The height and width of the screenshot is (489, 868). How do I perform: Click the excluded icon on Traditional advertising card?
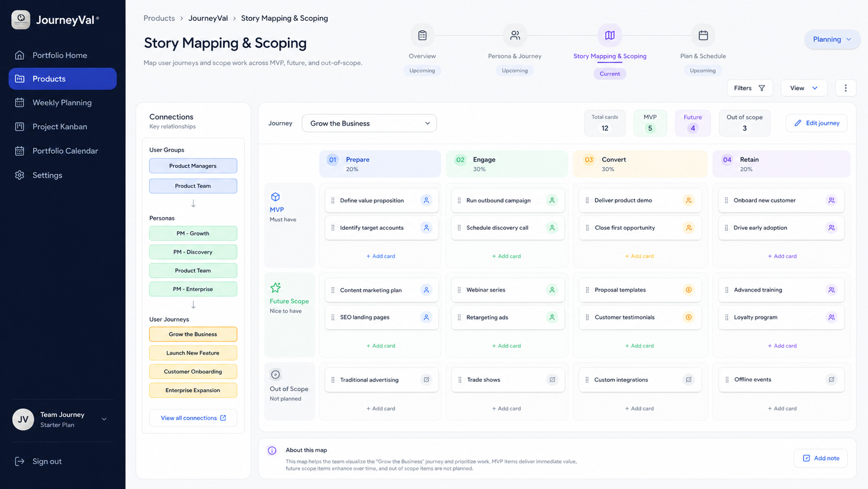[x=426, y=379]
